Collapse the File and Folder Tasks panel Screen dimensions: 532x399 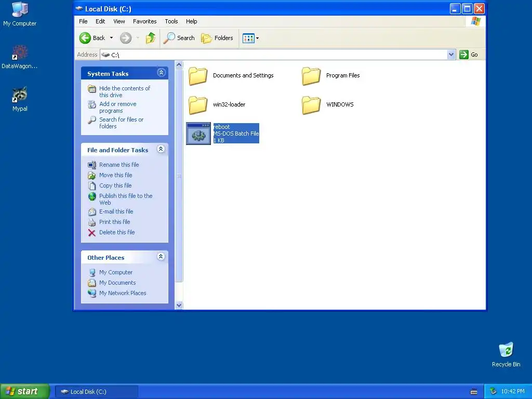coord(161,149)
